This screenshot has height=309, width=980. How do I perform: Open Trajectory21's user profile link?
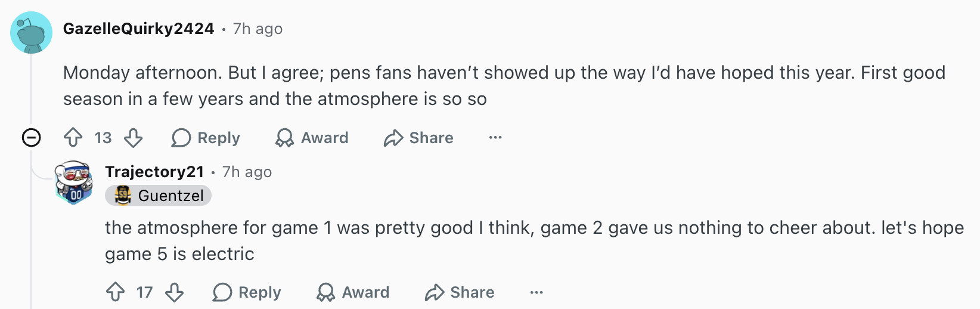(x=154, y=172)
